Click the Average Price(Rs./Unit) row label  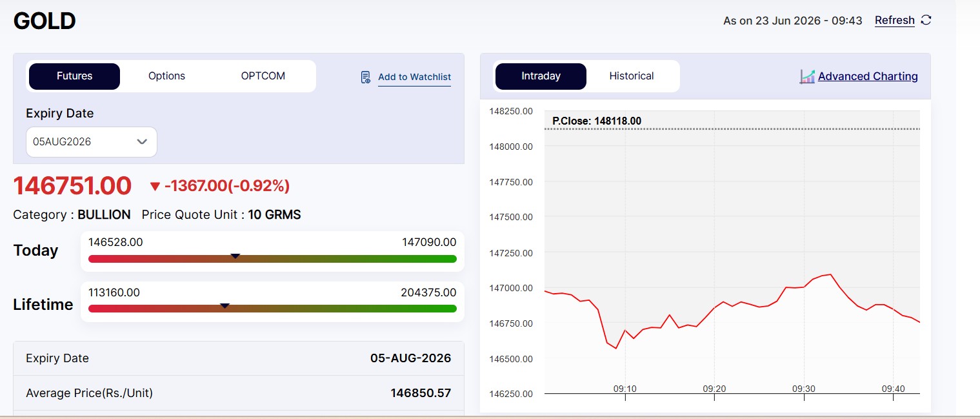coord(89,393)
